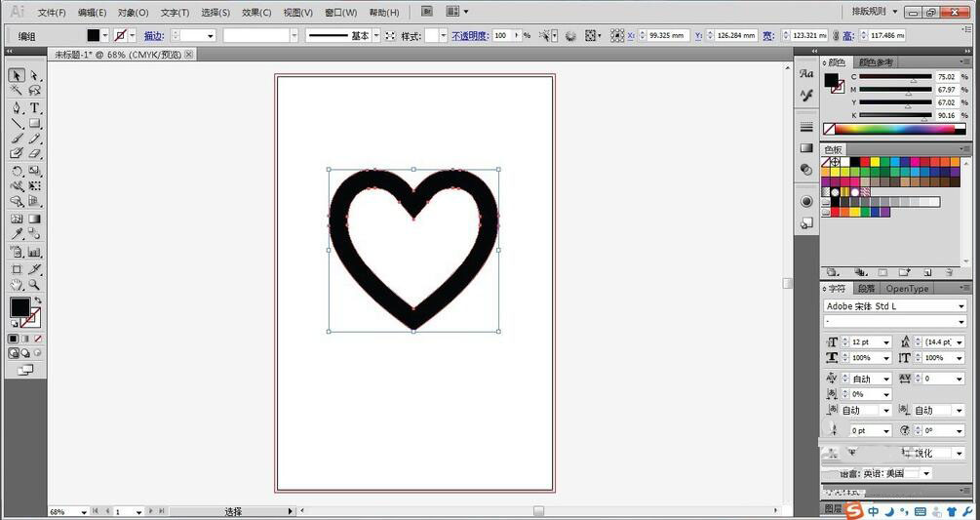Select the Magic Wand tool

[17, 92]
